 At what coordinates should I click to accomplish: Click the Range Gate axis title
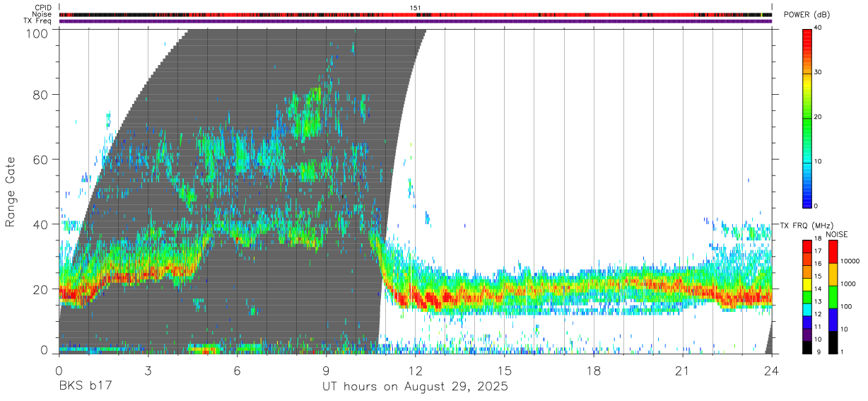pyautogui.click(x=11, y=191)
